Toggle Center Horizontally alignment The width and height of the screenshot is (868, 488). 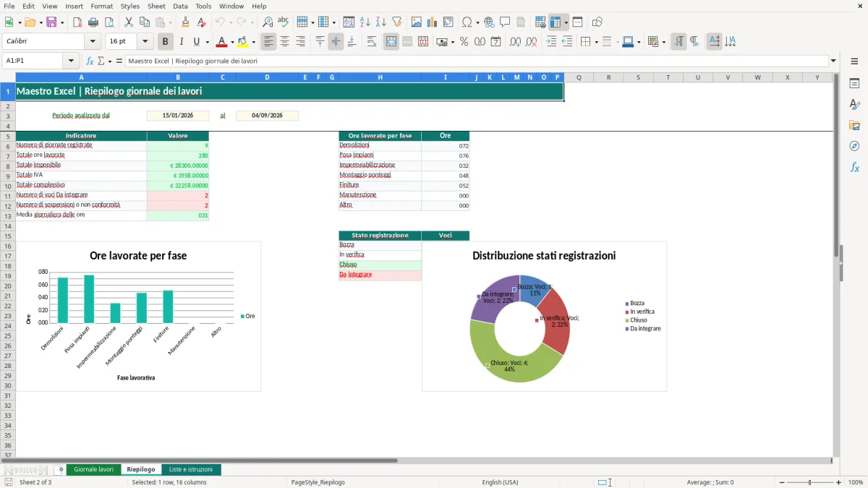284,42
